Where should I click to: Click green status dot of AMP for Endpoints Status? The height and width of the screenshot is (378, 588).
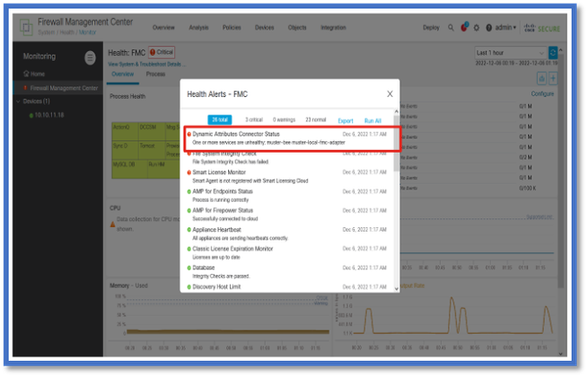coord(189,191)
